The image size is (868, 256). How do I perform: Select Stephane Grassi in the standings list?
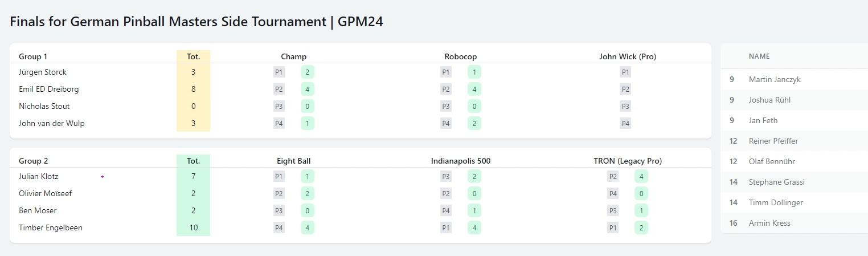(x=776, y=182)
